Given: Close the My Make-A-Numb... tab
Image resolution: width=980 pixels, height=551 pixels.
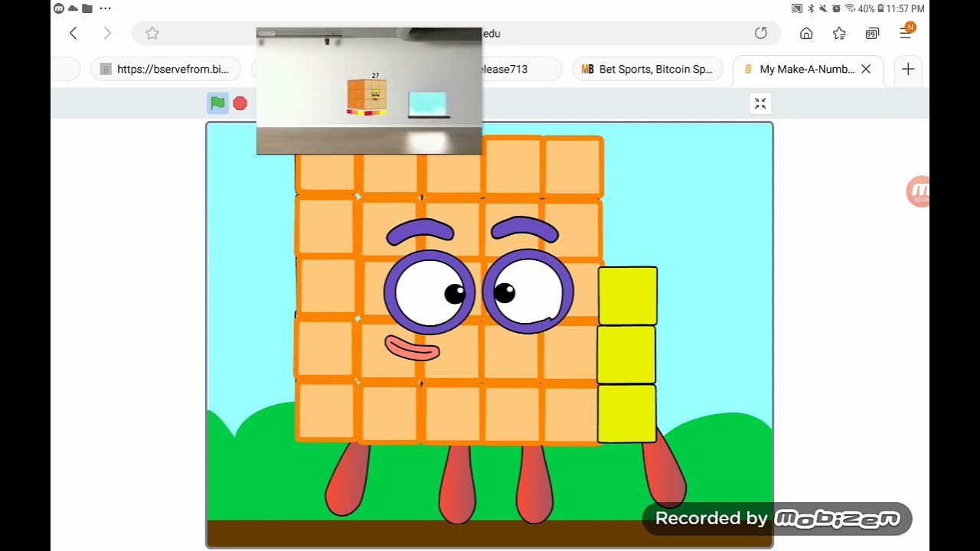Looking at the screenshot, I should [866, 69].
